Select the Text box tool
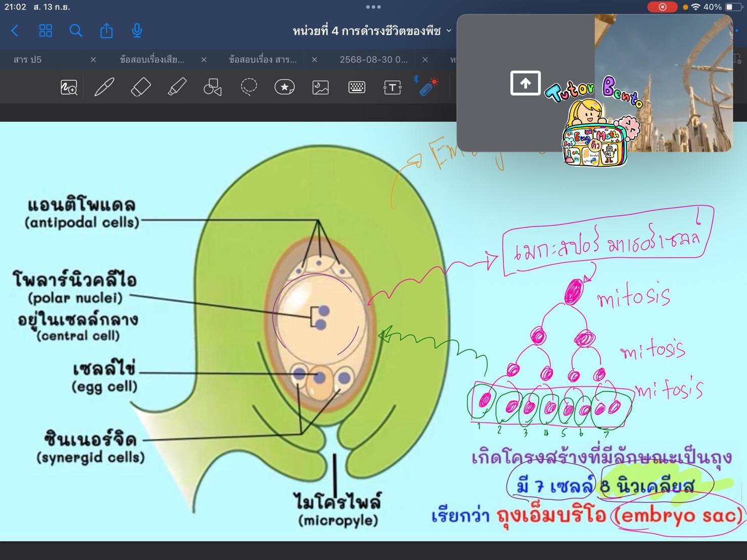 (x=392, y=87)
